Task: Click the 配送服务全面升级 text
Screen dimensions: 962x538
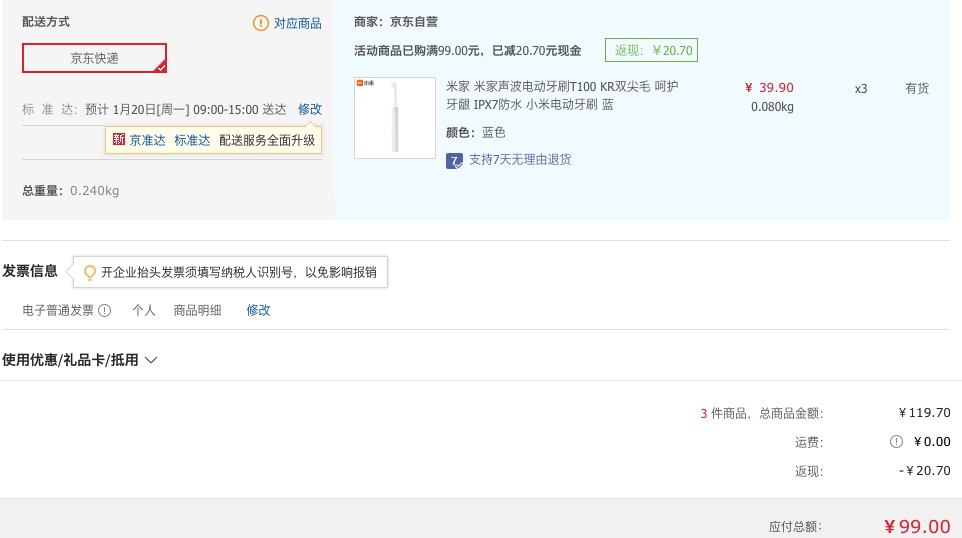Action: pyautogui.click(x=267, y=140)
